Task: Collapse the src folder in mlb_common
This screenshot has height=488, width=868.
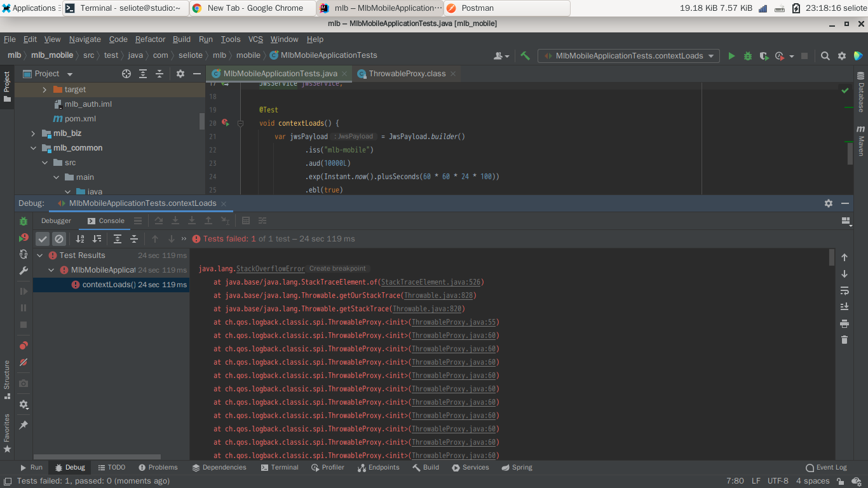Action: [x=44, y=163]
